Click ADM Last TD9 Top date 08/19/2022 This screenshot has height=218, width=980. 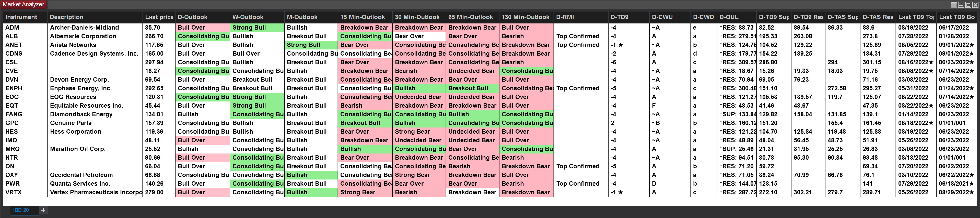[x=916, y=27]
